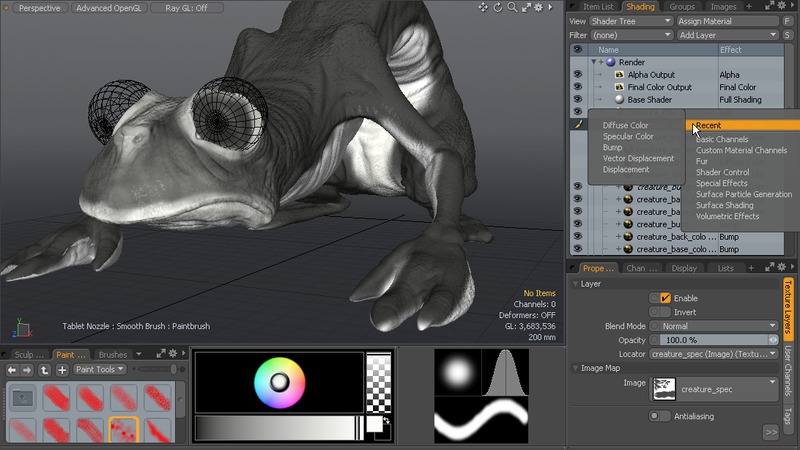Image resolution: width=800 pixels, height=450 pixels.
Task: Click the parent folder preset icon
Action: [x=22, y=399]
